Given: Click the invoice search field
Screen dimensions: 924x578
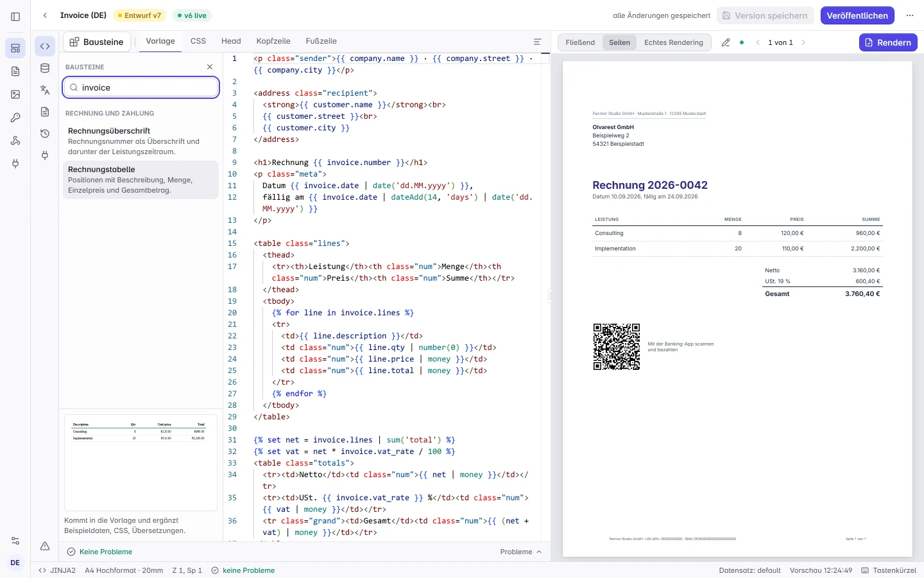Looking at the screenshot, I should 141,87.
